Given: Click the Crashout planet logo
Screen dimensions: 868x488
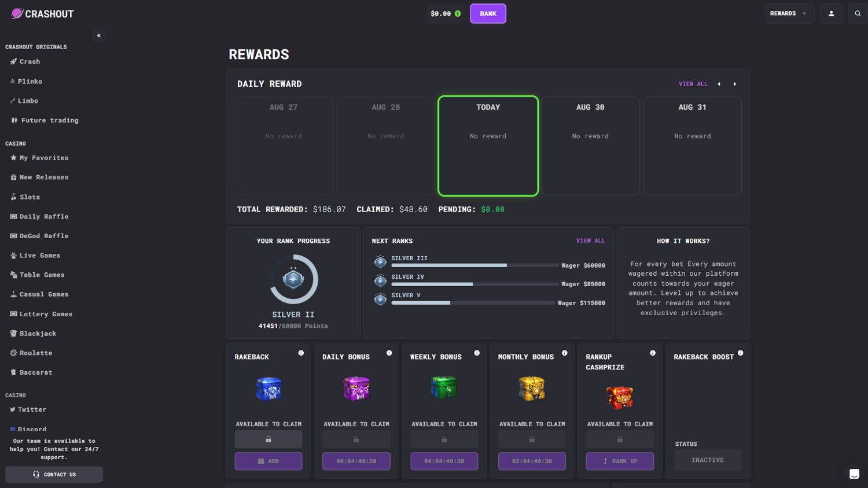Looking at the screenshot, I should 17,13.
